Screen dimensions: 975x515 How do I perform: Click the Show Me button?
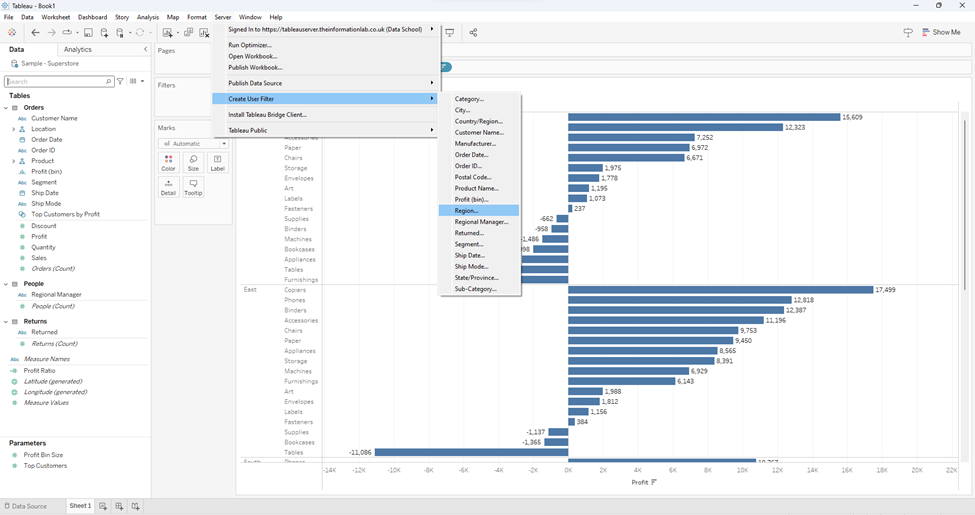[941, 32]
